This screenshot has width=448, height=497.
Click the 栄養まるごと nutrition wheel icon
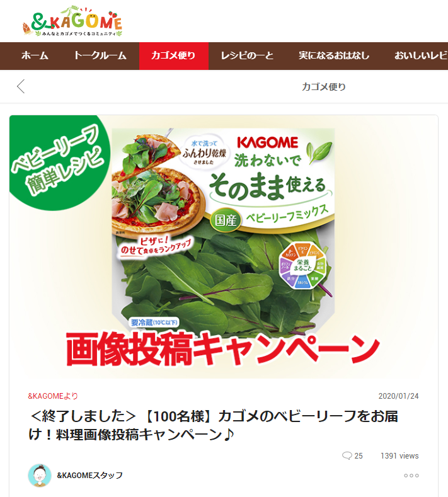pos(303,265)
